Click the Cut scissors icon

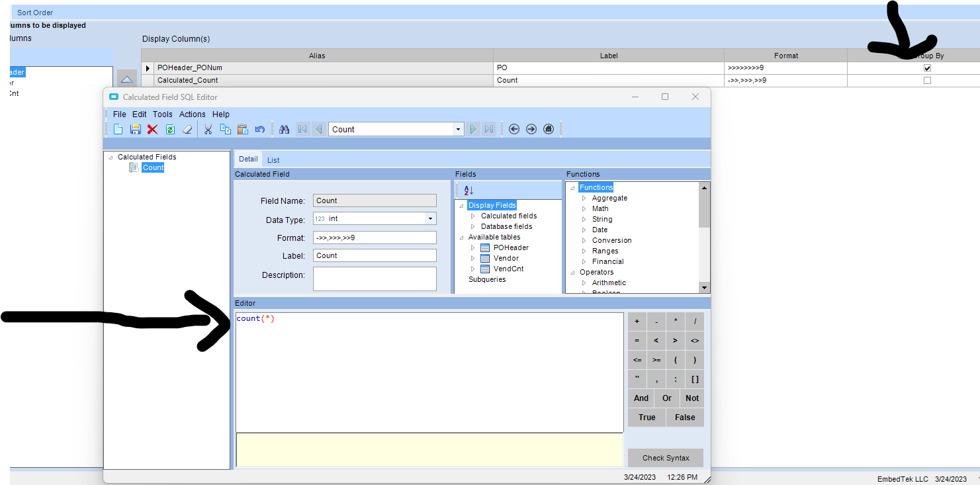point(207,130)
